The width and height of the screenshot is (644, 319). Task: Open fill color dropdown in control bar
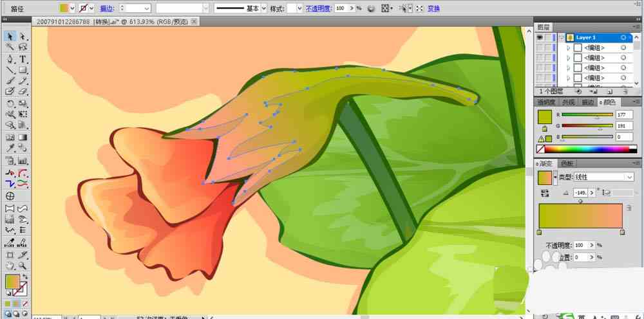73,8
